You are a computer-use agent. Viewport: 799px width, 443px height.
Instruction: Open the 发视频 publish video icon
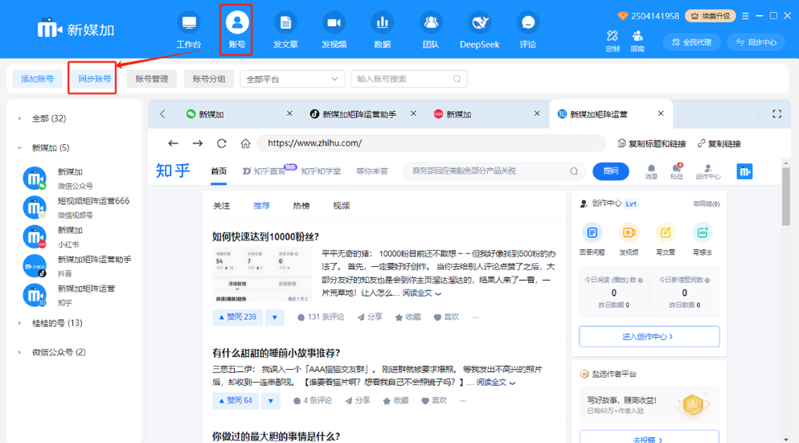coord(334,23)
